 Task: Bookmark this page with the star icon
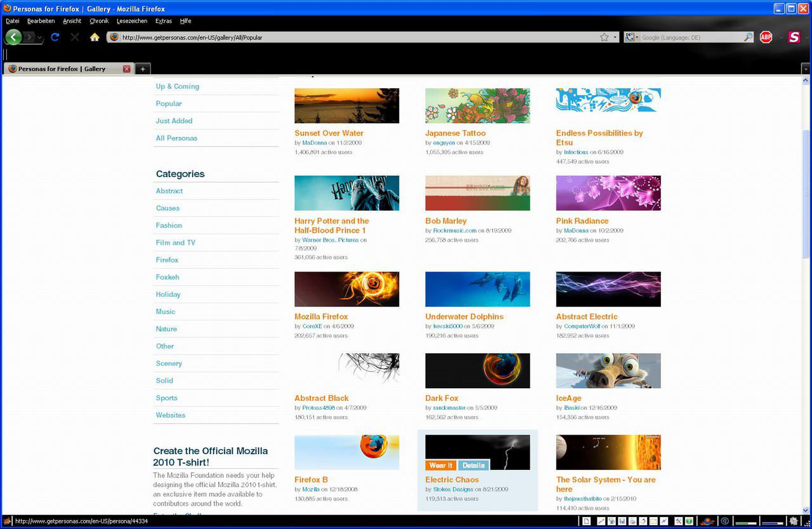click(605, 37)
